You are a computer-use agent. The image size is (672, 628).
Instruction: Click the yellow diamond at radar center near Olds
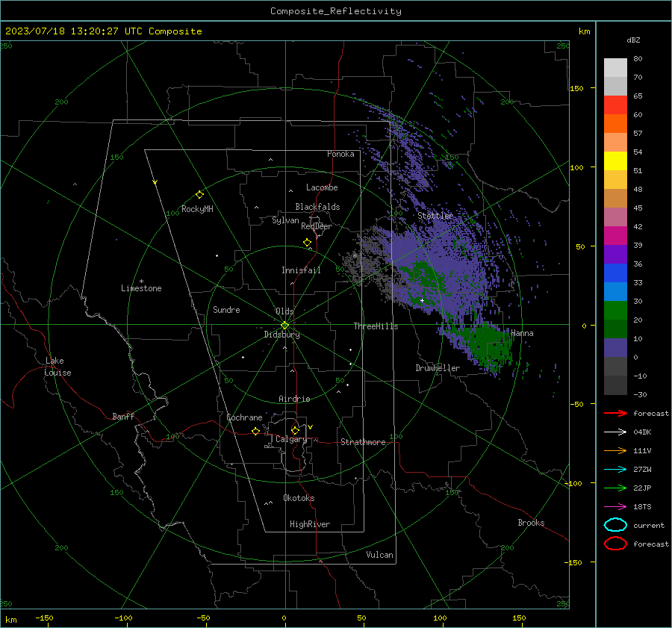[x=284, y=326]
